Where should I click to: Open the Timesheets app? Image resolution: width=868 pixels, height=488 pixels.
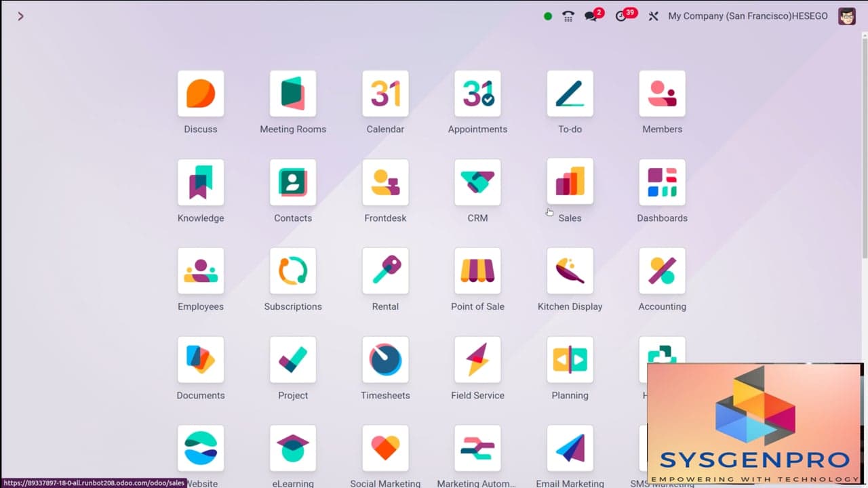[x=385, y=360]
